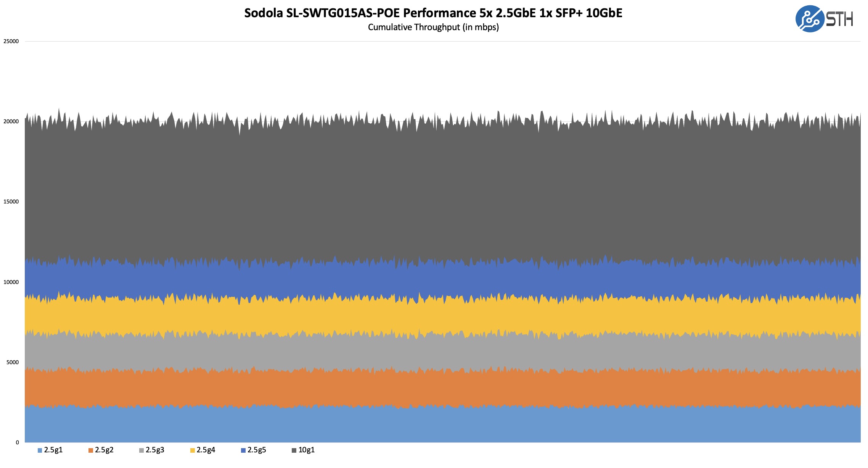
Task: Click the 2.5g2 orange legend swatch
Action: [x=91, y=450]
